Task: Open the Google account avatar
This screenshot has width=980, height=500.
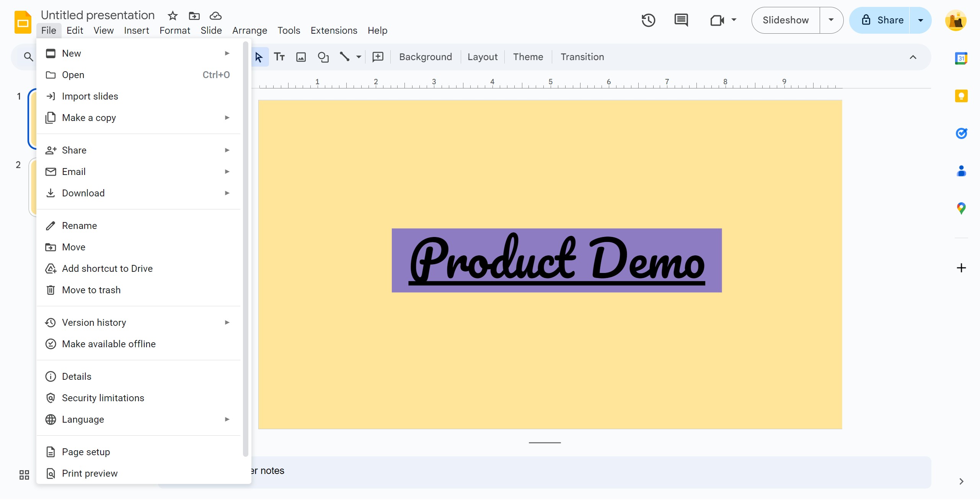Action: tap(956, 20)
